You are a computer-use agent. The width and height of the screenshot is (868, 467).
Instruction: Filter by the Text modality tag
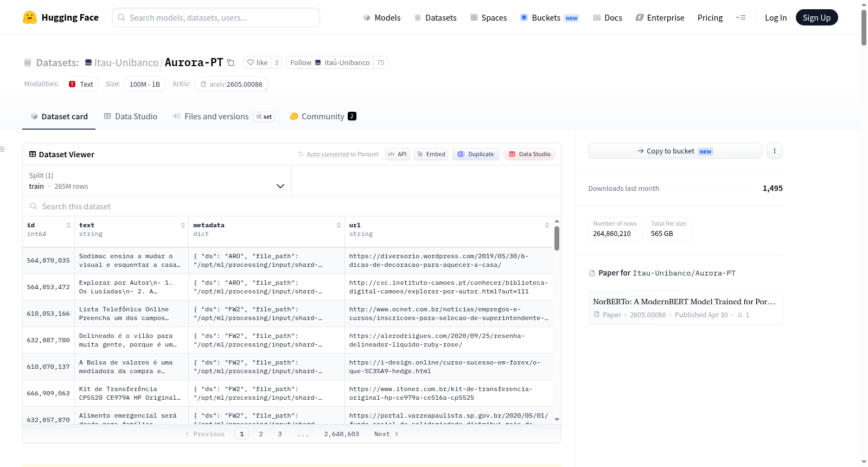pyautogui.click(x=81, y=84)
